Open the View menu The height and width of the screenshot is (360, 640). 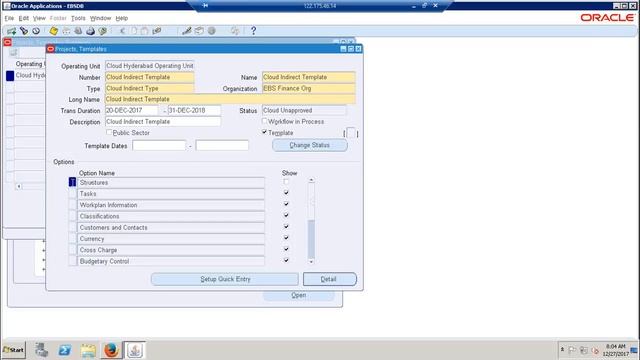(x=39, y=18)
